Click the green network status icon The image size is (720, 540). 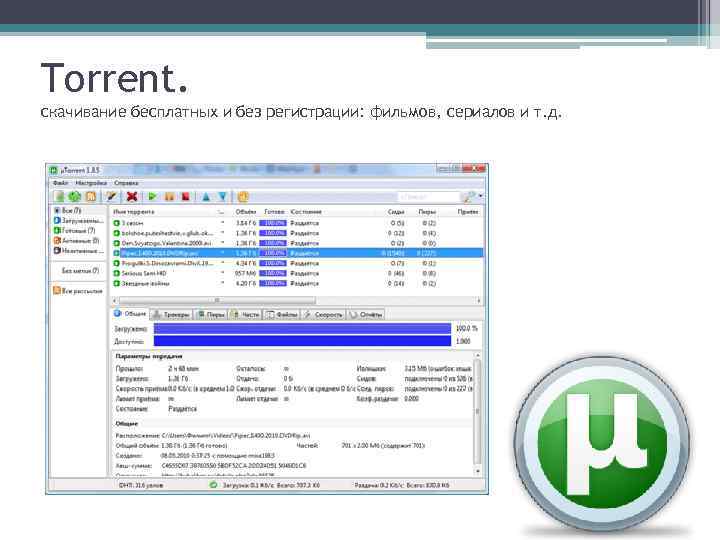(213, 485)
